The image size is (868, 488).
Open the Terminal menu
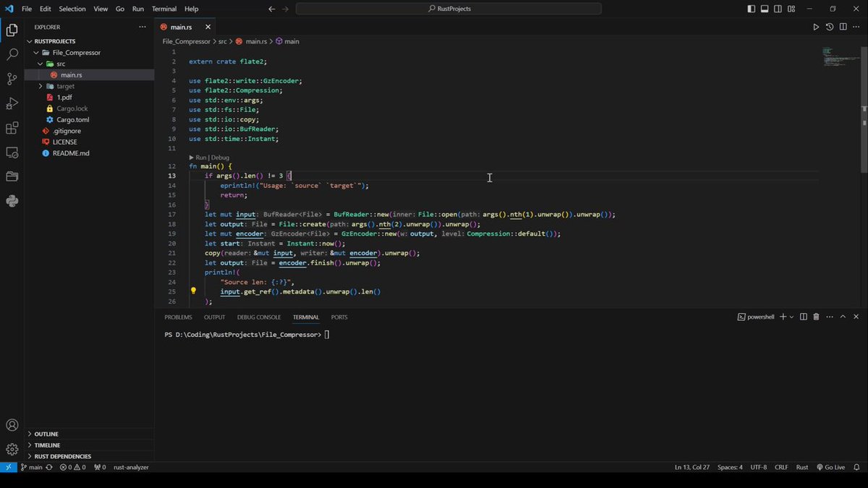(x=164, y=9)
